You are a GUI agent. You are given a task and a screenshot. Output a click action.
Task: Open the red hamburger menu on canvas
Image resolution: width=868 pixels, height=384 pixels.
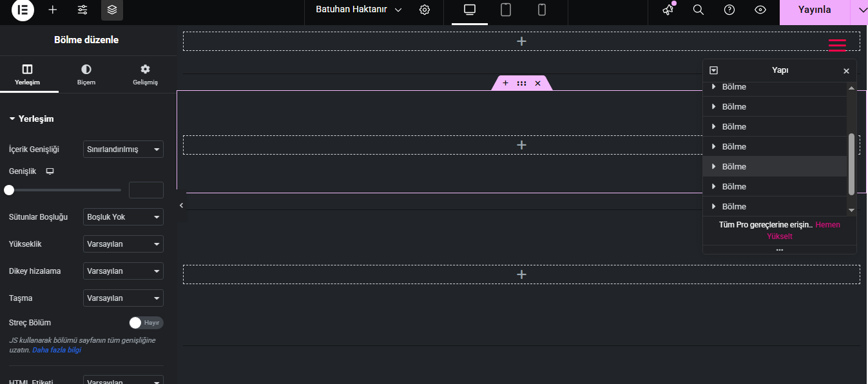(x=837, y=44)
